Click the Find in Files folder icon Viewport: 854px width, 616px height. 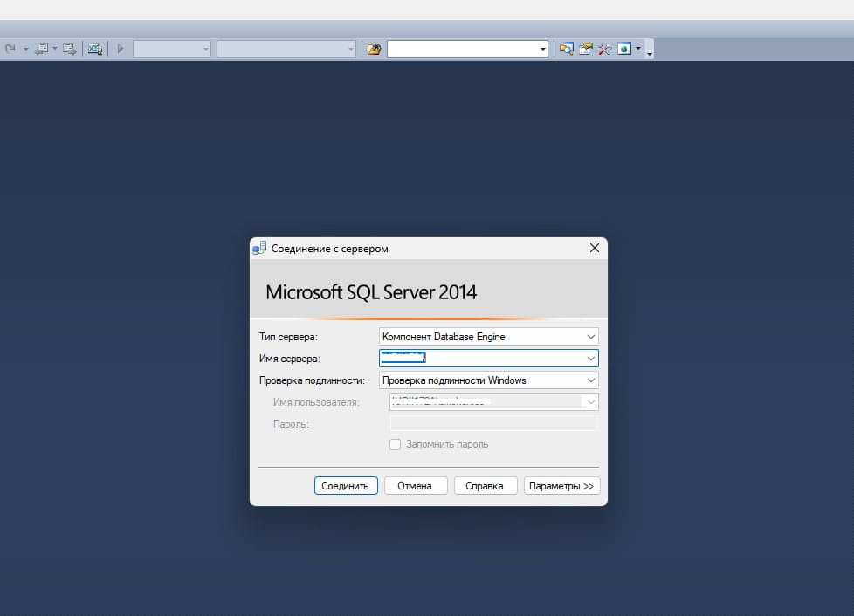[x=374, y=50]
